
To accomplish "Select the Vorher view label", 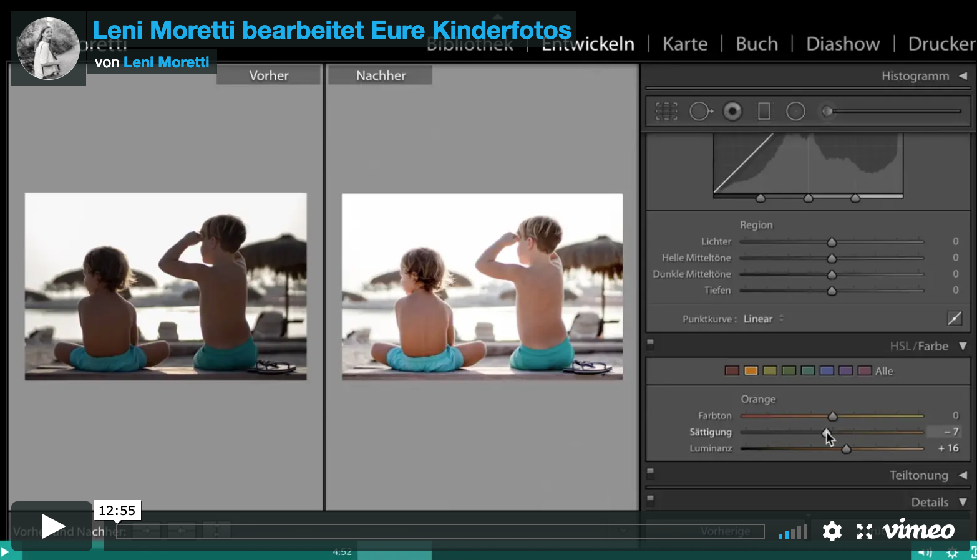I will [269, 75].
